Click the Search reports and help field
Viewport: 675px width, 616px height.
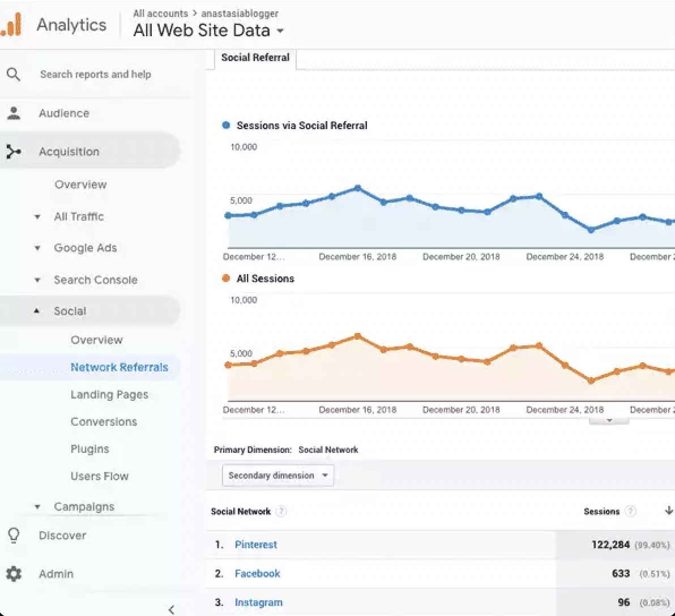(95, 74)
